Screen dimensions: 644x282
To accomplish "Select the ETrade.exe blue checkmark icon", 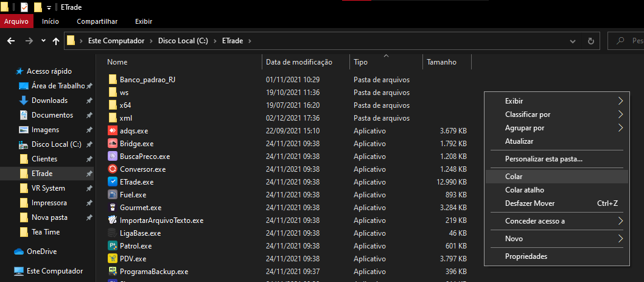I will [x=113, y=182].
